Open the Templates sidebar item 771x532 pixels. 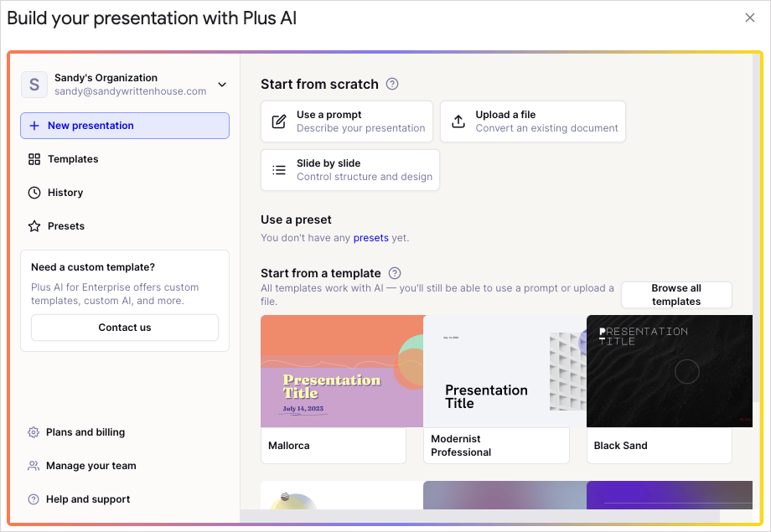pyautogui.click(x=125, y=159)
